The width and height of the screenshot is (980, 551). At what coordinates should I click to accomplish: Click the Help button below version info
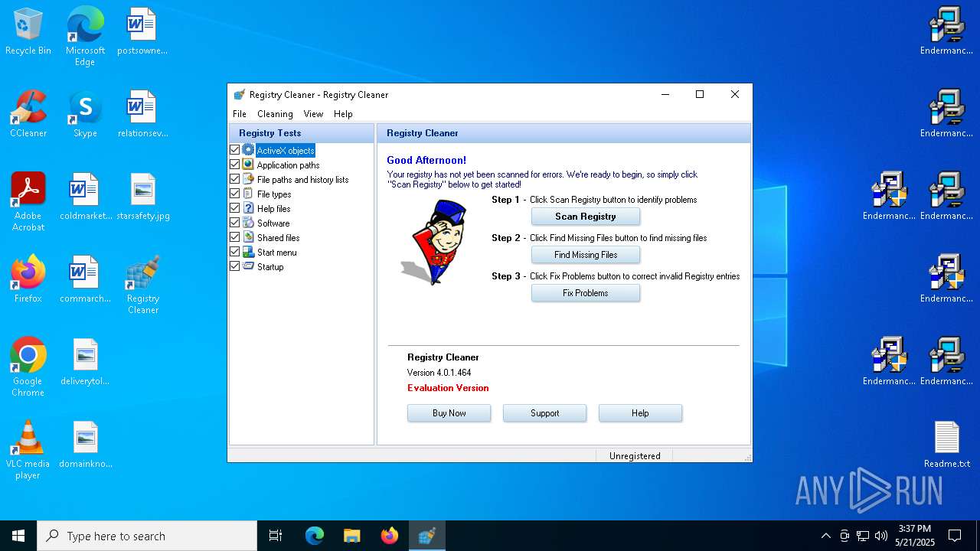coord(640,413)
